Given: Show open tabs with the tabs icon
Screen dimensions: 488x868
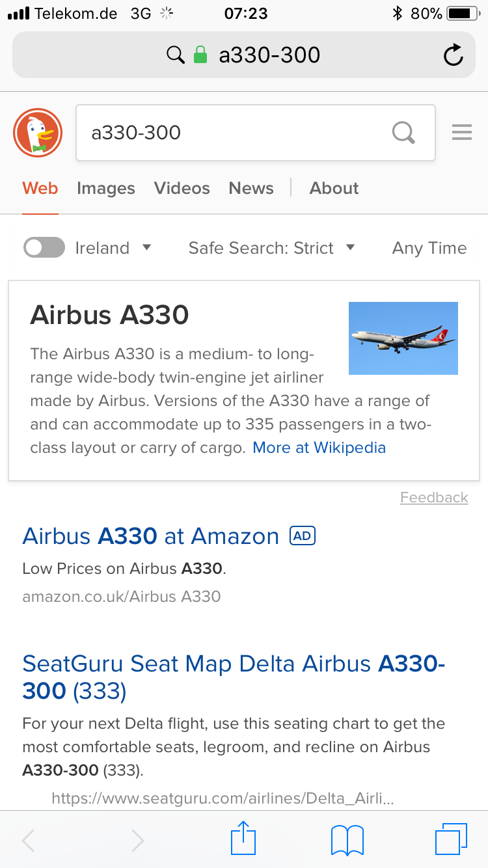Looking at the screenshot, I should [451, 839].
